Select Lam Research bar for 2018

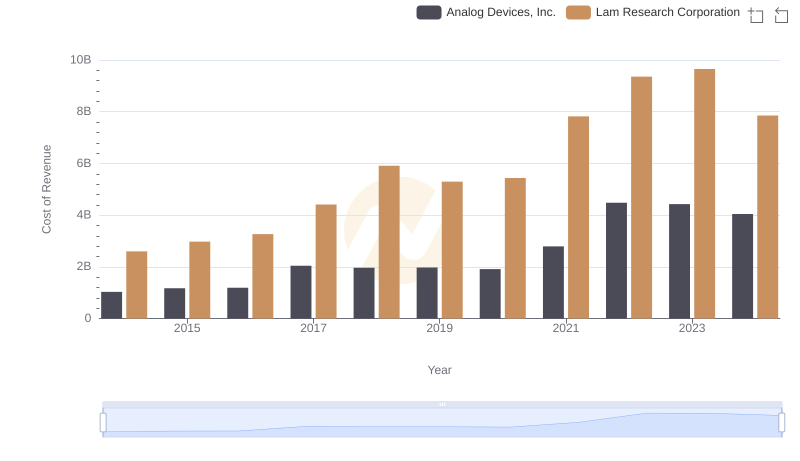click(x=389, y=242)
